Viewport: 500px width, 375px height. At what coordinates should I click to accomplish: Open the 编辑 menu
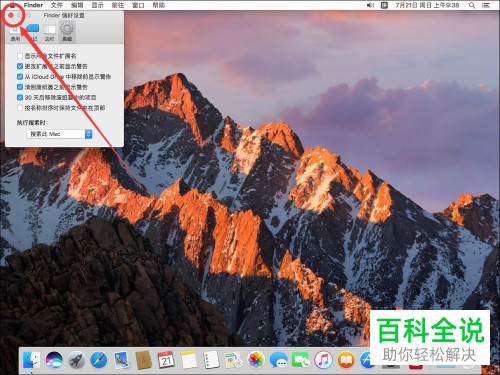(x=77, y=5)
